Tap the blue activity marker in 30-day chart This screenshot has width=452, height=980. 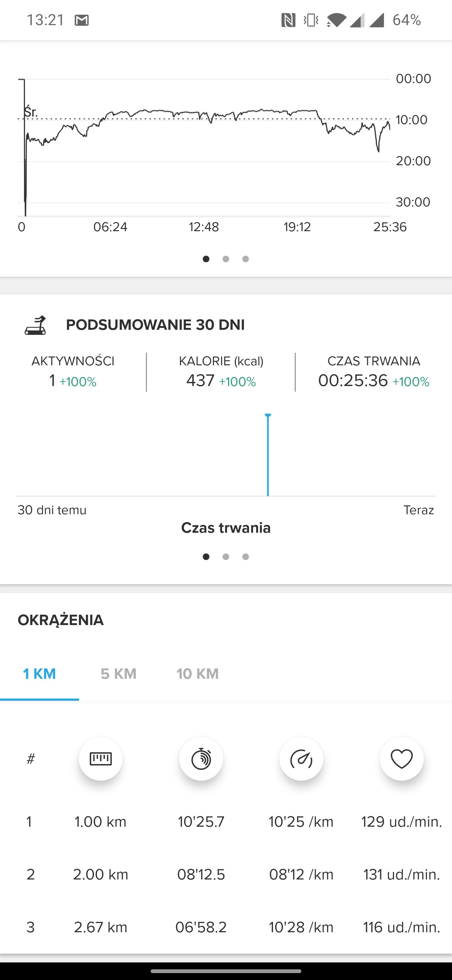pyautogui.click(x=268, y=455)
